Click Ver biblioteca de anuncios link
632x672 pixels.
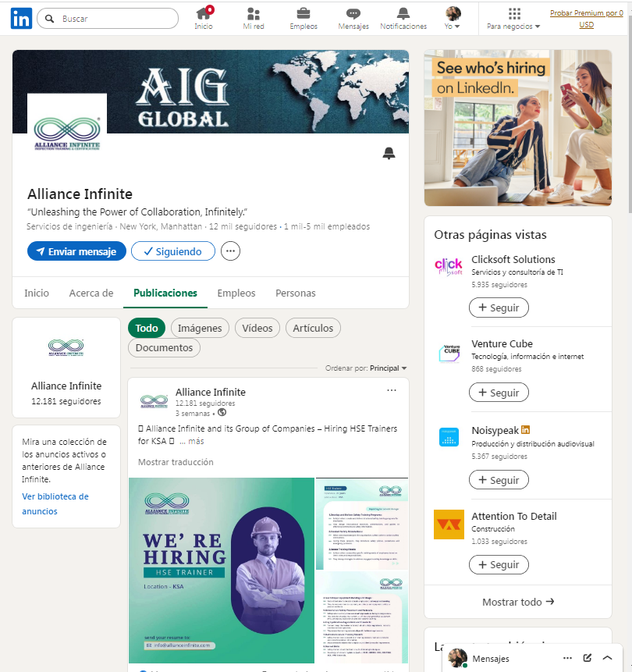point(55,503)
